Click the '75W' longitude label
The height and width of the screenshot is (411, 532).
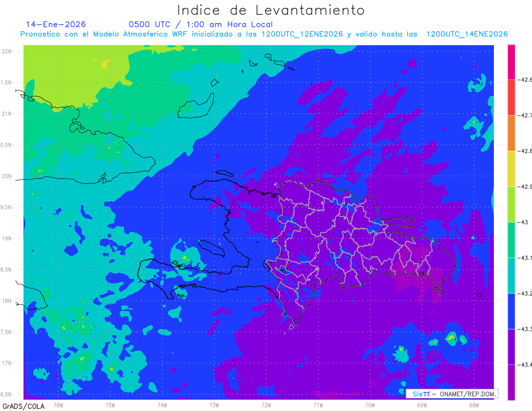point(110,404)
